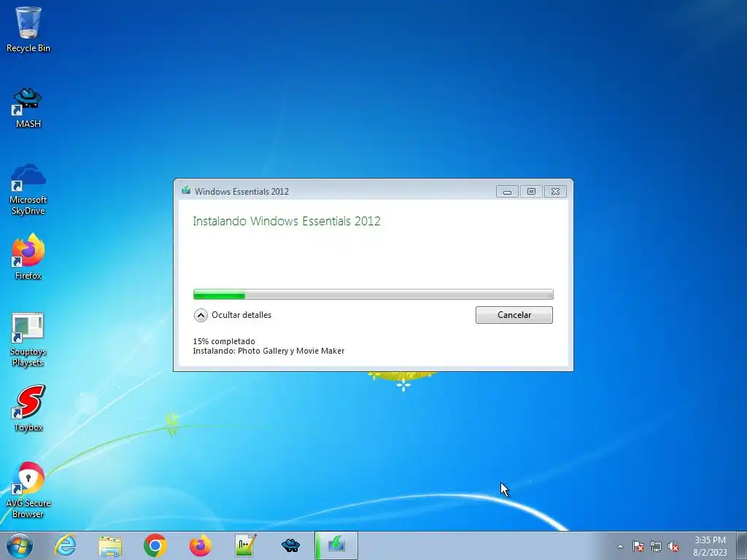Select the Firefox desktop shortcut
The height and width of the screenshot is (560, 747).
[28, 256]
